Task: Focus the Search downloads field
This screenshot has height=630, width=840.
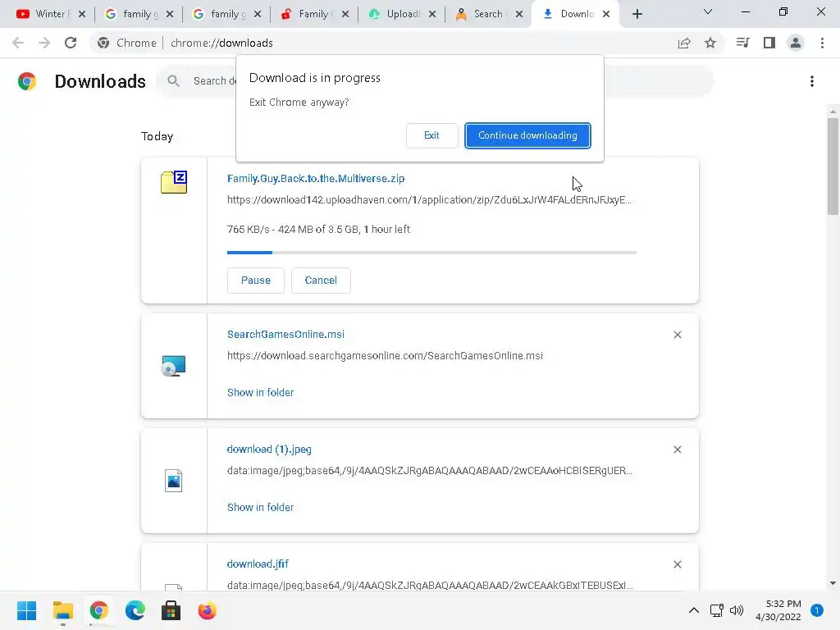Action: click(435, 81)
